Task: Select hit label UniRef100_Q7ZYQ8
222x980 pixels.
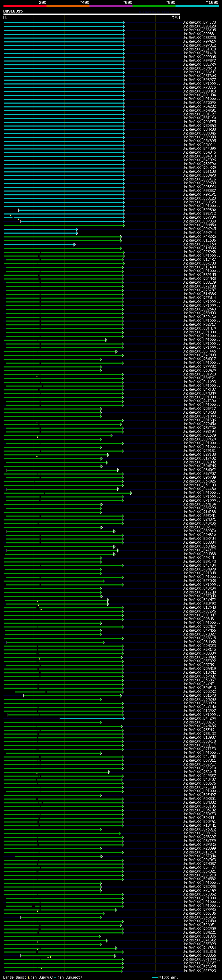Action: (199, 286)
